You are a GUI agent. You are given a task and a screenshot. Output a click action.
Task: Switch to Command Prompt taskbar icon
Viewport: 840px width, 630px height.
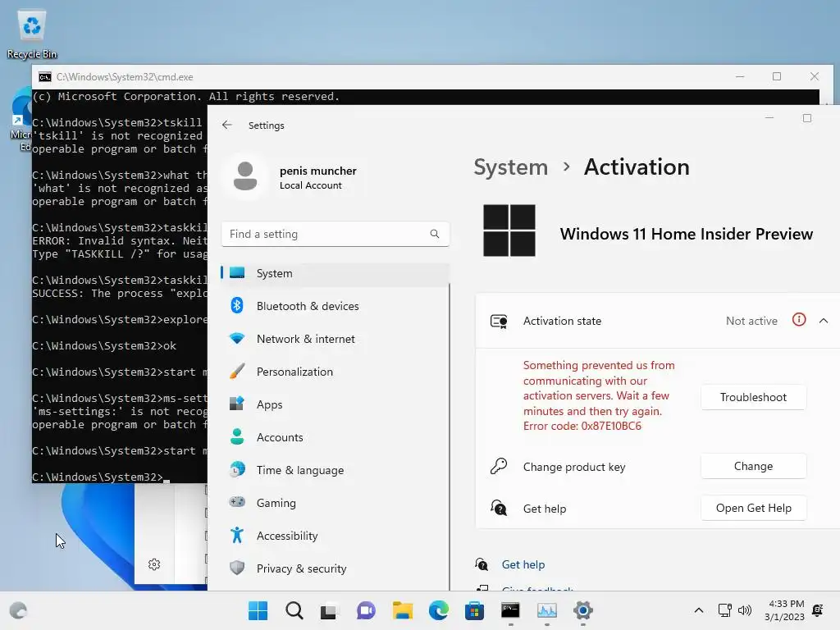(510, 610)
